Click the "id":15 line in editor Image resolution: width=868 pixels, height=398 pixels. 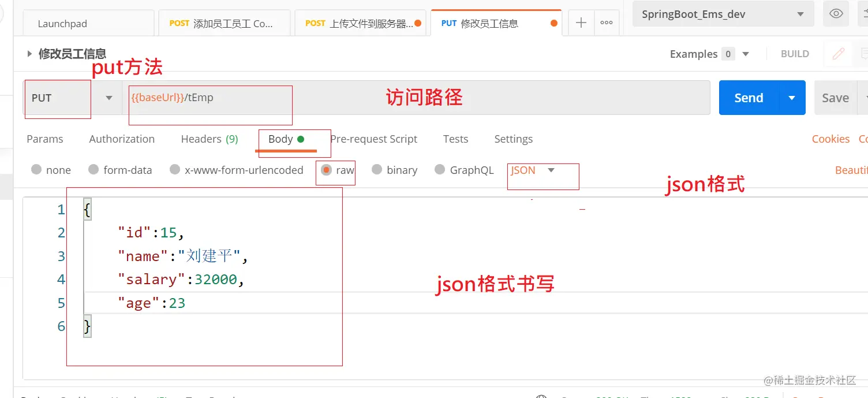tap(151, 233)
